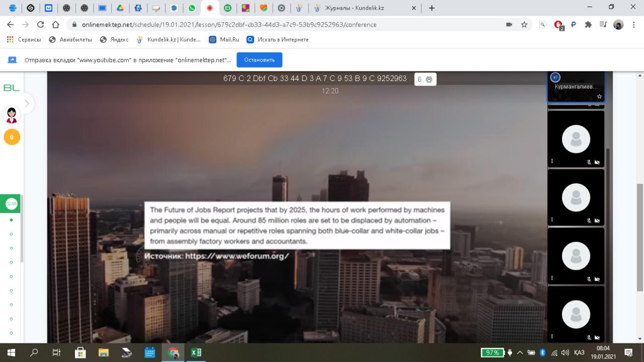Click the red ad-blocker extension icon with badge 2
644x362 pixels.
tap(558, 24)
